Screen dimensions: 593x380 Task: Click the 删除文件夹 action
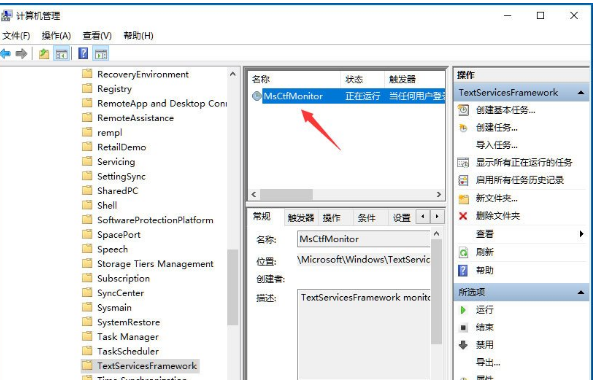pos(498,216)
